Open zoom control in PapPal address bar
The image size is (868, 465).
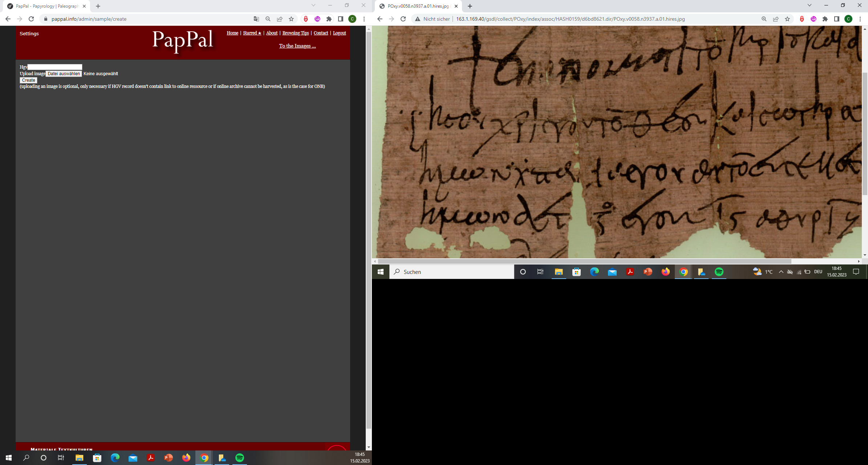268,19
